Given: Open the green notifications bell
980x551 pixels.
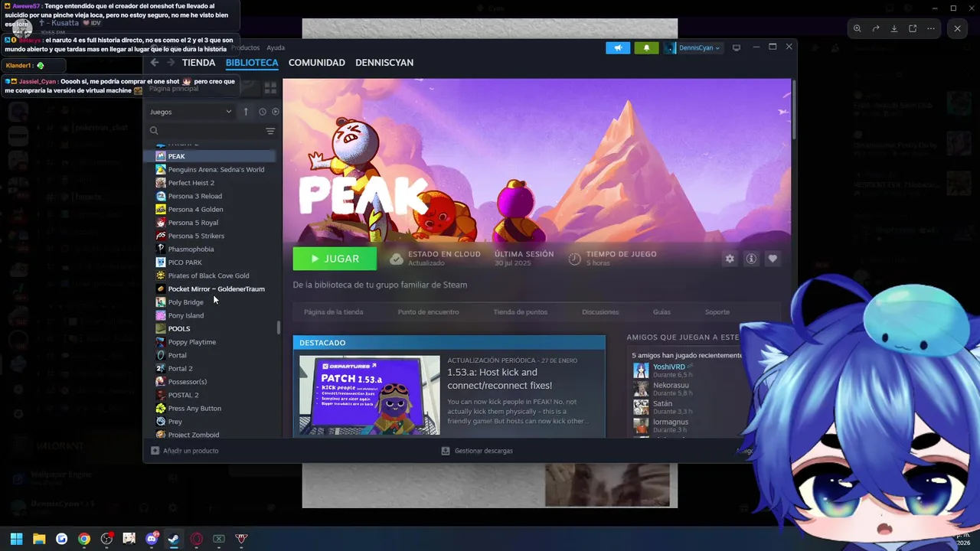Looking at the screenshot, I should (x=646, y=47).
